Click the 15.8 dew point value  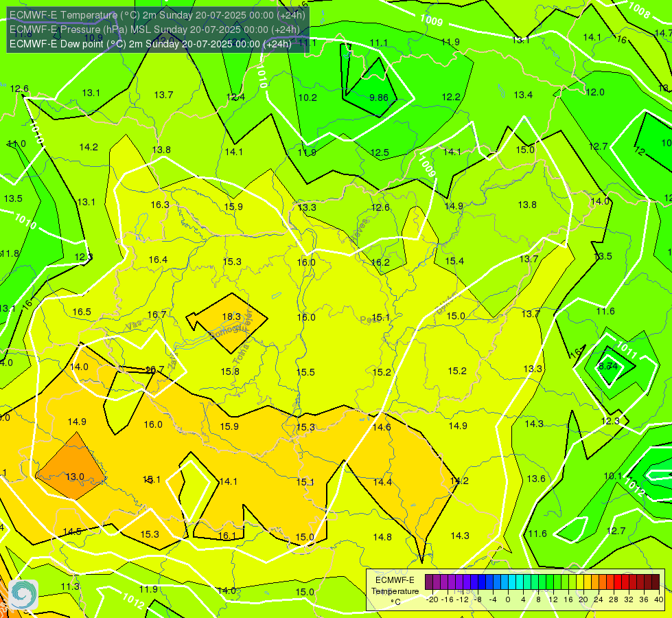pos(230,371)
